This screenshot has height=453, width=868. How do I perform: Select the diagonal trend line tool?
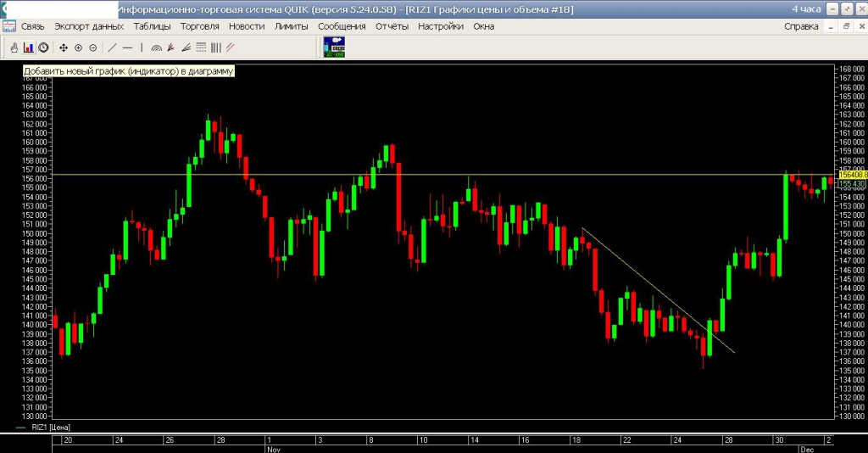pos(113,48)
